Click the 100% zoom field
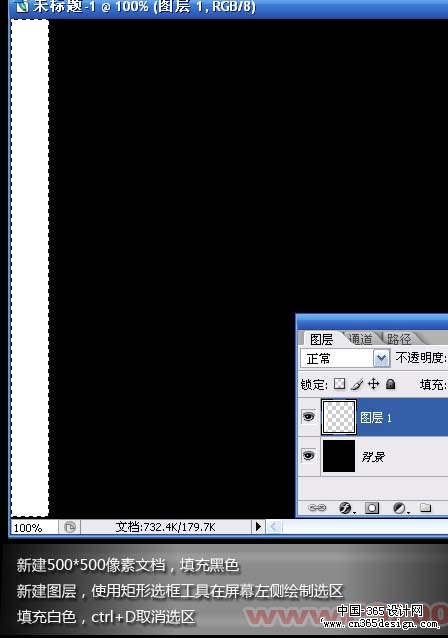 (34, 527)
